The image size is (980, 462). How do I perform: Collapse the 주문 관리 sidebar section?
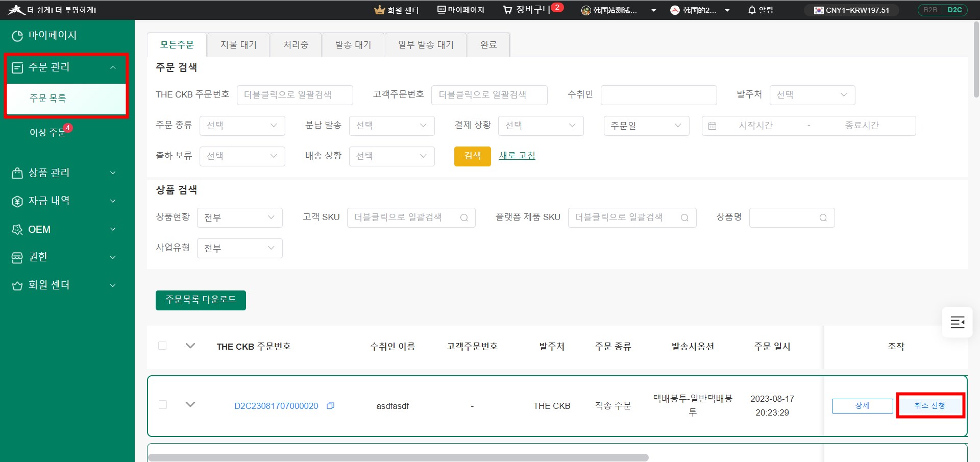(x=113, y=67)
